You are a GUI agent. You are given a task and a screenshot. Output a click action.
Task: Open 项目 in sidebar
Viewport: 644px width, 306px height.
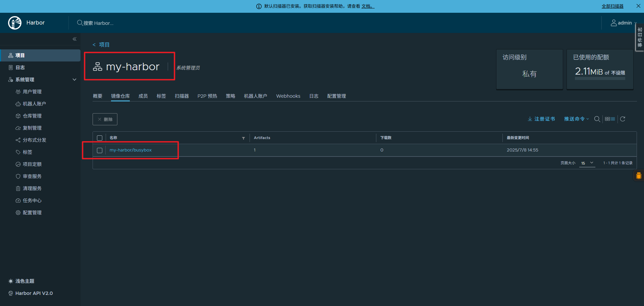pos(40,55)
